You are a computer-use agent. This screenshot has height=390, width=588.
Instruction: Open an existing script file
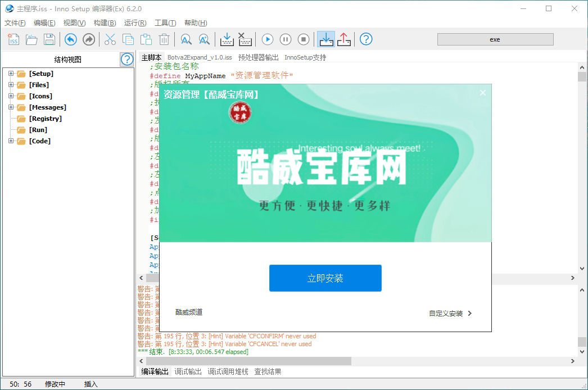(x=31, y=39)
